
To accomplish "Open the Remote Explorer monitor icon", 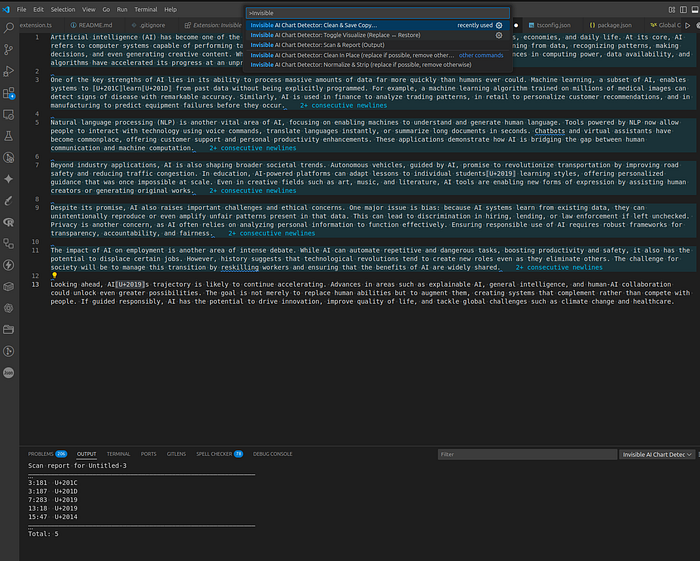I will point(8,115).
